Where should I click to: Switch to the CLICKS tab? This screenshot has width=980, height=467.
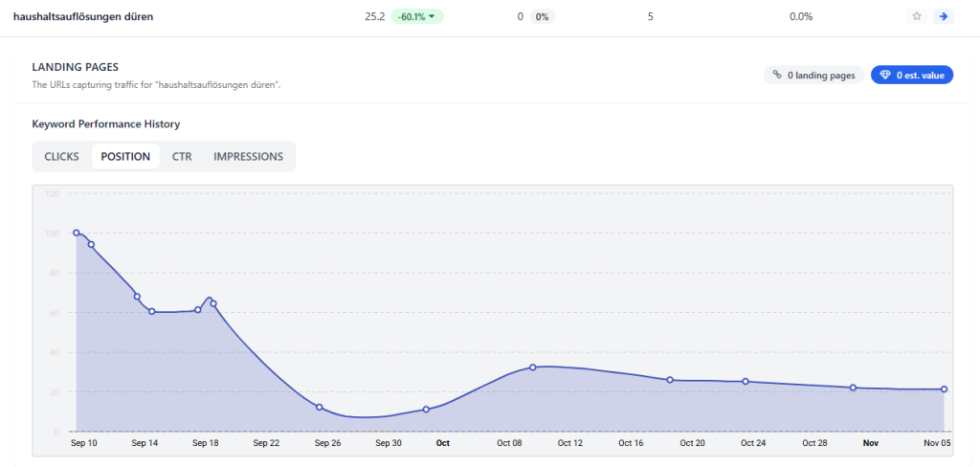click(61, 156)
